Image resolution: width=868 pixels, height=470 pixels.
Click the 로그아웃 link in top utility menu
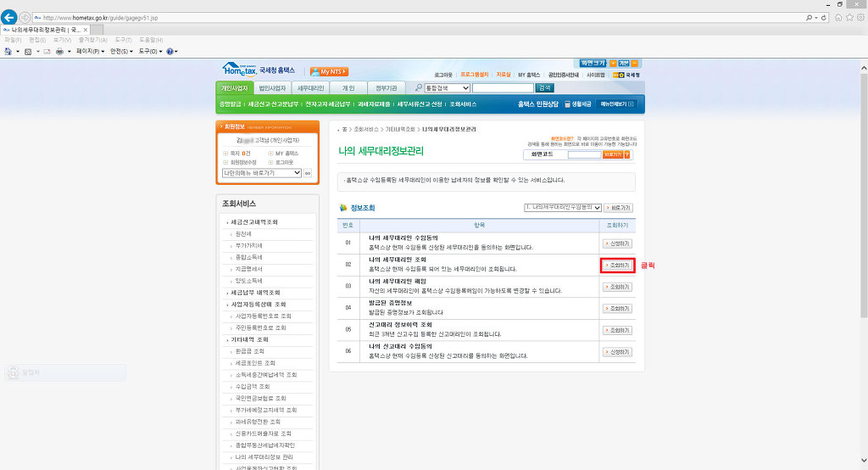pyautogui.click(x=443, y=75)
